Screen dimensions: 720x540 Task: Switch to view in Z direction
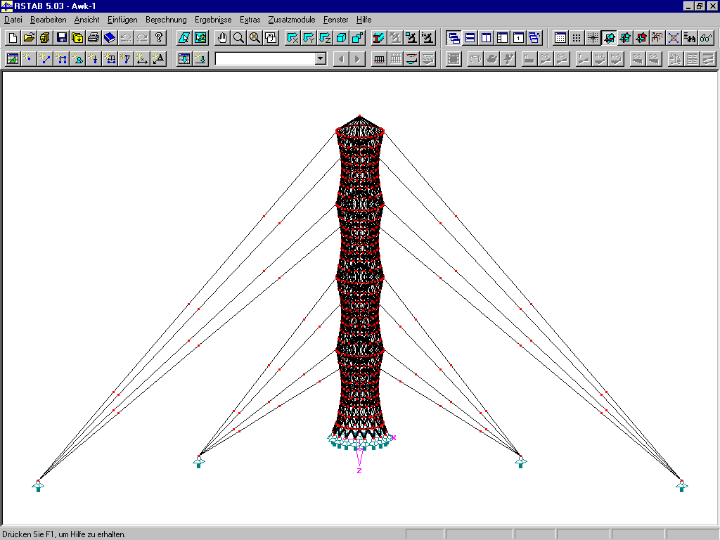pos(325,38)
